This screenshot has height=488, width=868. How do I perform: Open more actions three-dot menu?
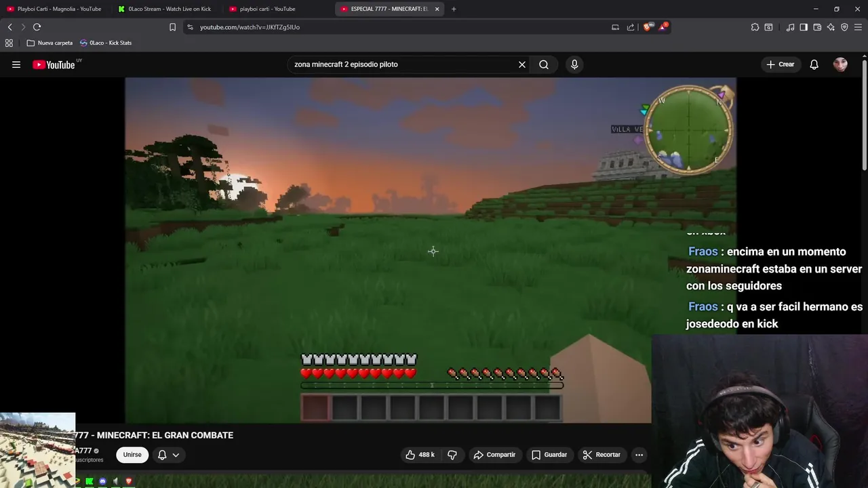point(639,455)
